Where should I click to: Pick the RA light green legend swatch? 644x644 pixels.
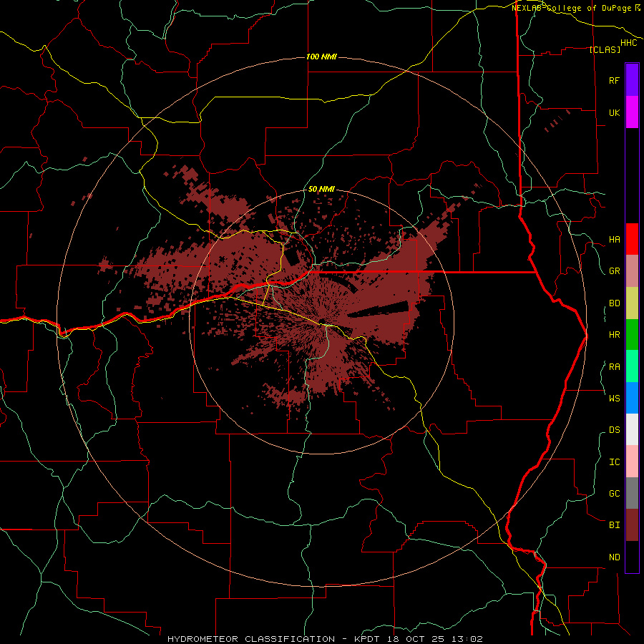tap(632, 366)
